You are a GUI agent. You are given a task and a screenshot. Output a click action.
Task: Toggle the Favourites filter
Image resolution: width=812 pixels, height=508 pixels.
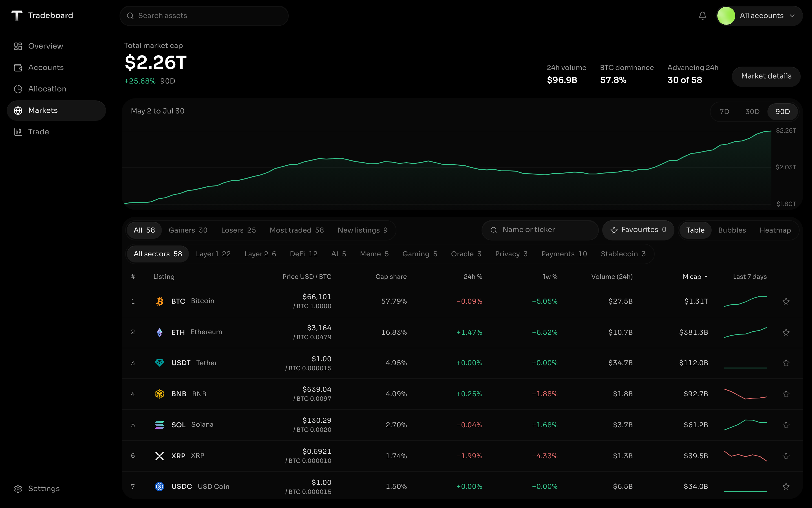638,230
